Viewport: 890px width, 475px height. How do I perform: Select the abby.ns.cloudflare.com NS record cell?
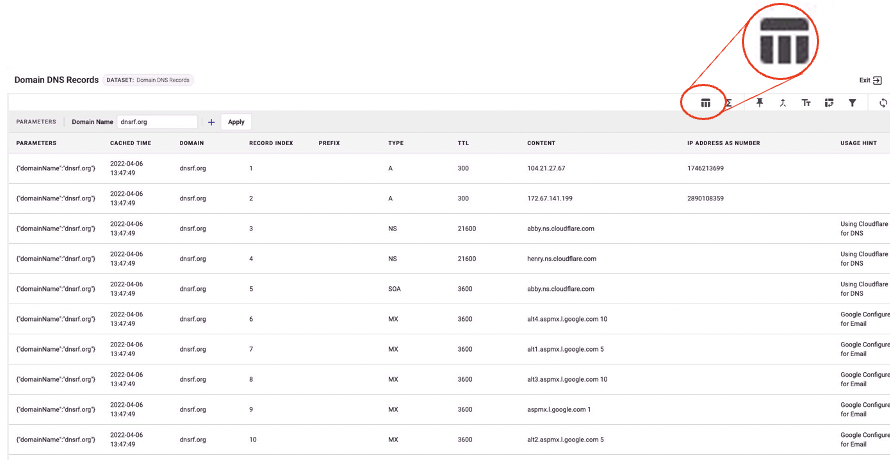point(561,228)
